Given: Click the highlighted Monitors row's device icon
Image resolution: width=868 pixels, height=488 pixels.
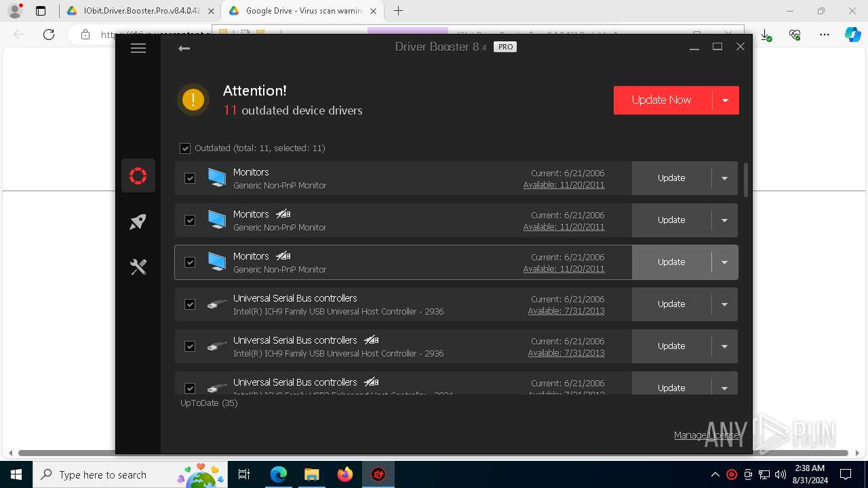Looking at the screenshot, I should pos(217,262).
